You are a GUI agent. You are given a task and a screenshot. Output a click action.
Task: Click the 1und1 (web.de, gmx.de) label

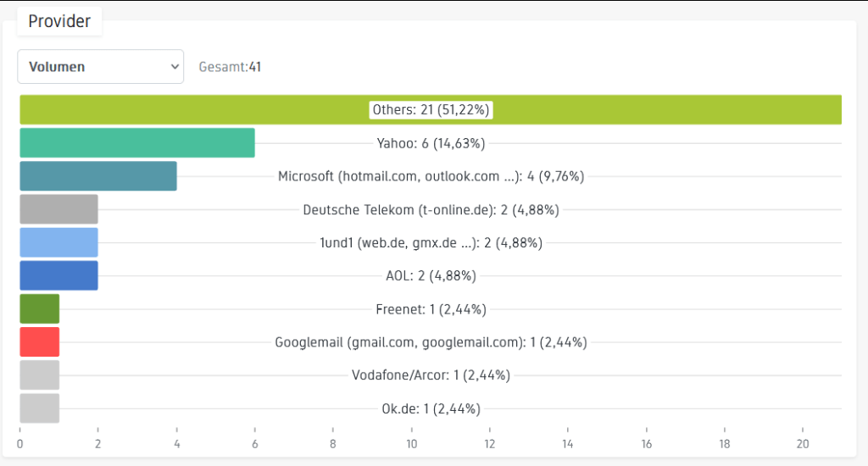pyautogui.click(x=431, y=242)
